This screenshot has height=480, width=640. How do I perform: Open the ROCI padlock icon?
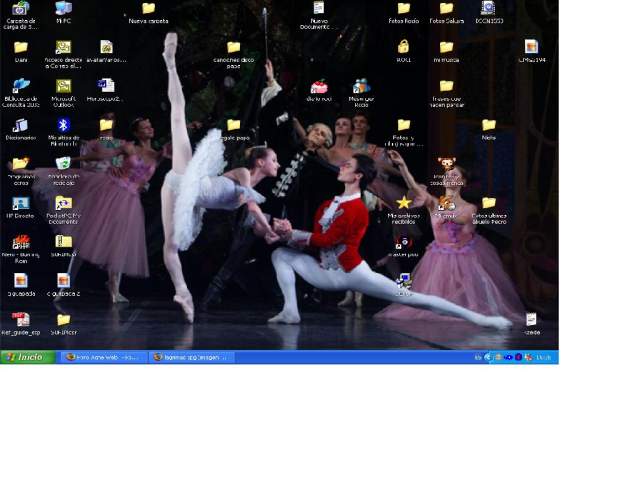click(404, 47)
